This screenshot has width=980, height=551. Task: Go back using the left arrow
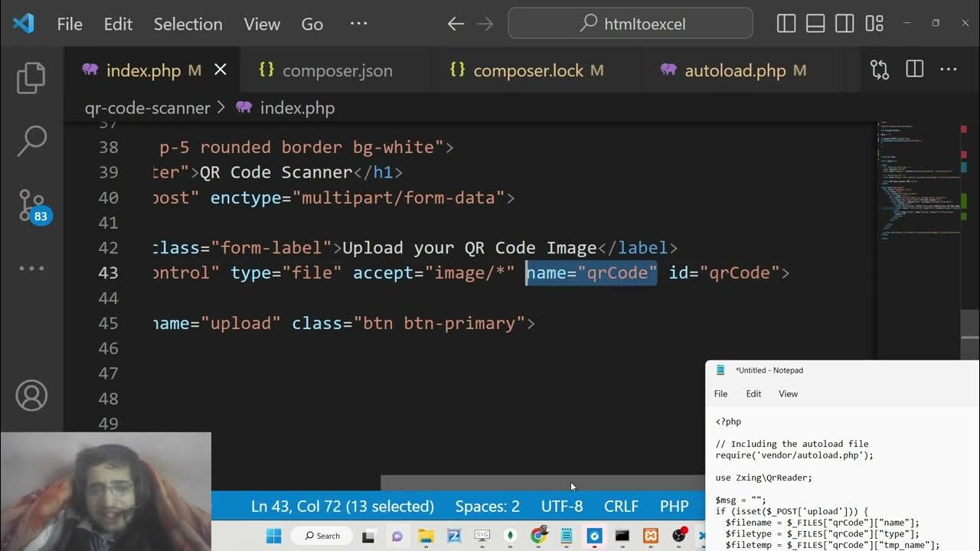pos(456,24)
